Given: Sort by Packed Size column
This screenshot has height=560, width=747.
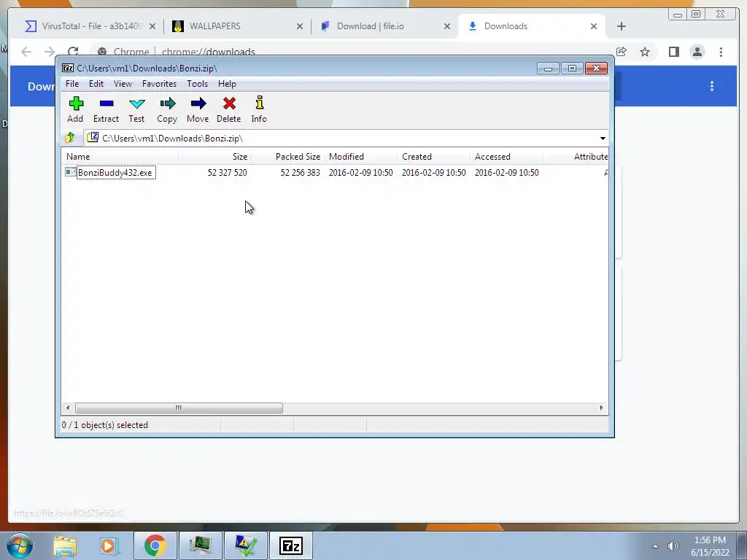Looking at the screenshot, I should (x=287, y=157).
